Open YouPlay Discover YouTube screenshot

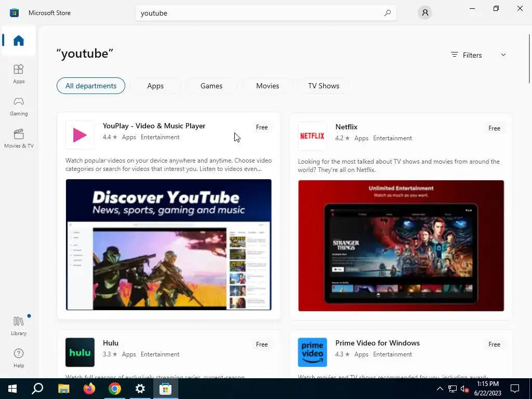[x=169, y=245]
